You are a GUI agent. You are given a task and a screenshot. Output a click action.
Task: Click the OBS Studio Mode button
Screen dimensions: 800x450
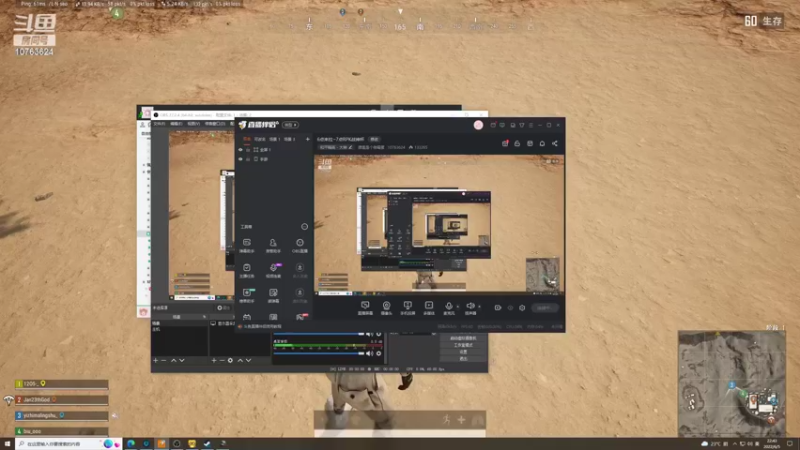(x=463, y=345)
